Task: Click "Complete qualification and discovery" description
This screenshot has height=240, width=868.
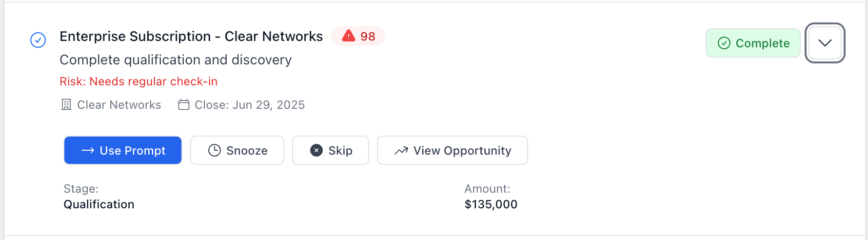Action: pyautogui.click(x=176, y=60)
